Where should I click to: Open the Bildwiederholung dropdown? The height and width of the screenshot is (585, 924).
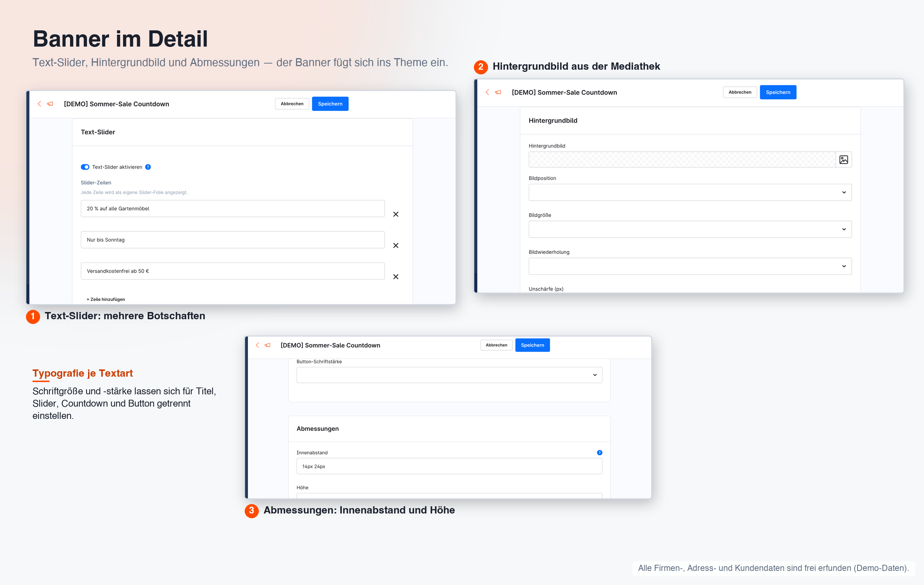690,266
